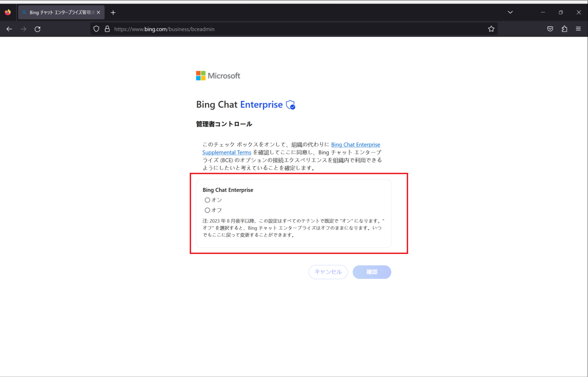Select the Bing チャット エンタープライズ管理 tab
The image size is (588, 377).
61,12
